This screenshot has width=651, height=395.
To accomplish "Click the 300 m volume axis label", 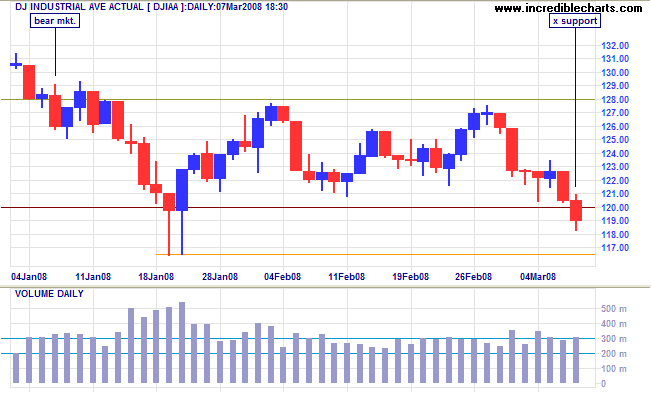I will (x=614, y=339).
